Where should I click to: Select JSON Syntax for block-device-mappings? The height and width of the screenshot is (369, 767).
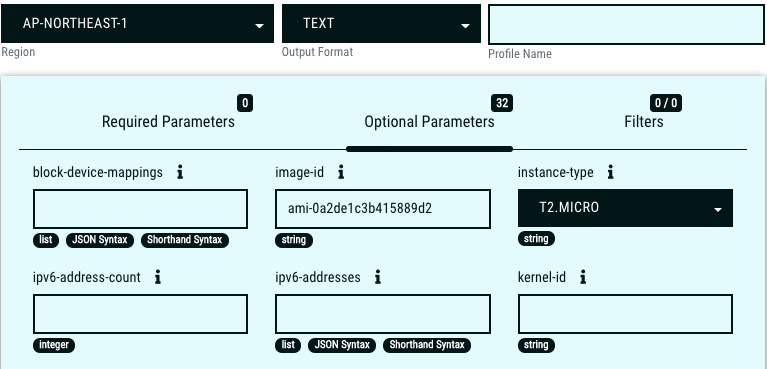click(x=100, y=240)
